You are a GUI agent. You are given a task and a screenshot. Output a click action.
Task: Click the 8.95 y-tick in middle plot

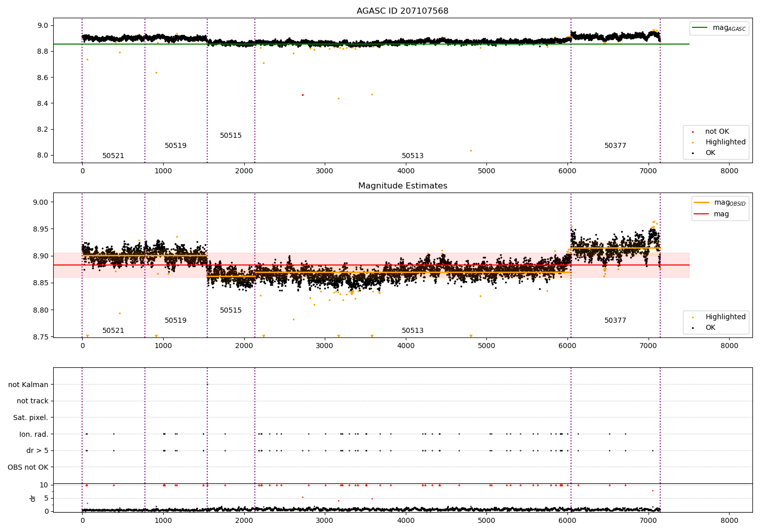point(41,230)
